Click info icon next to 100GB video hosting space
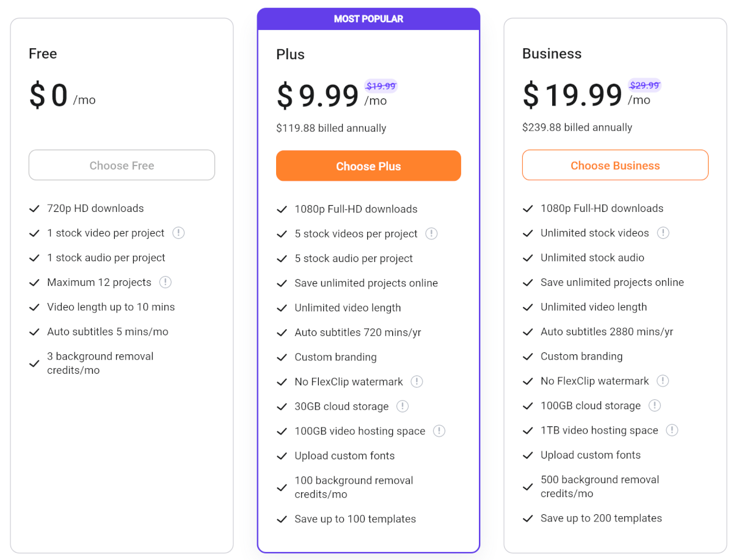Viewport: 733px width, 560px height. click(x=439, y=431)
